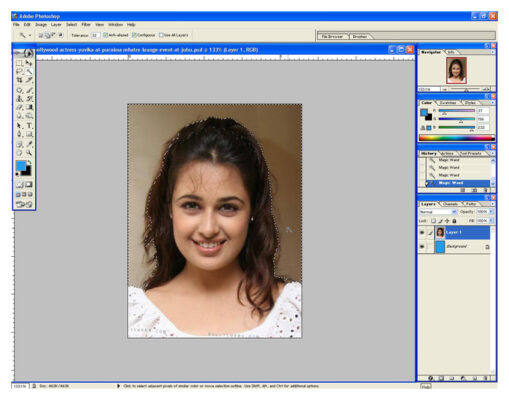
Task: Click the foreground blue color swatch
Action: (21, 166)
